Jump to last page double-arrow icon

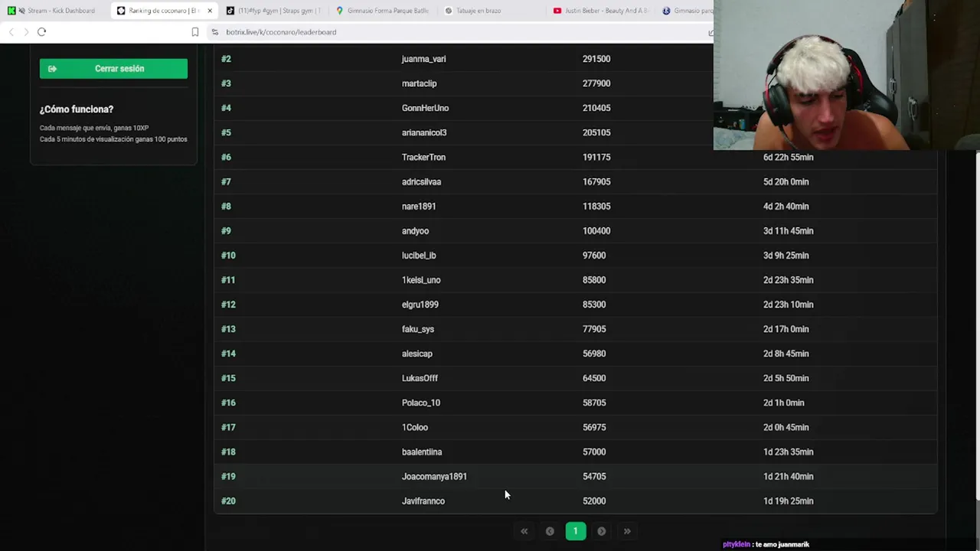(627, 531)
